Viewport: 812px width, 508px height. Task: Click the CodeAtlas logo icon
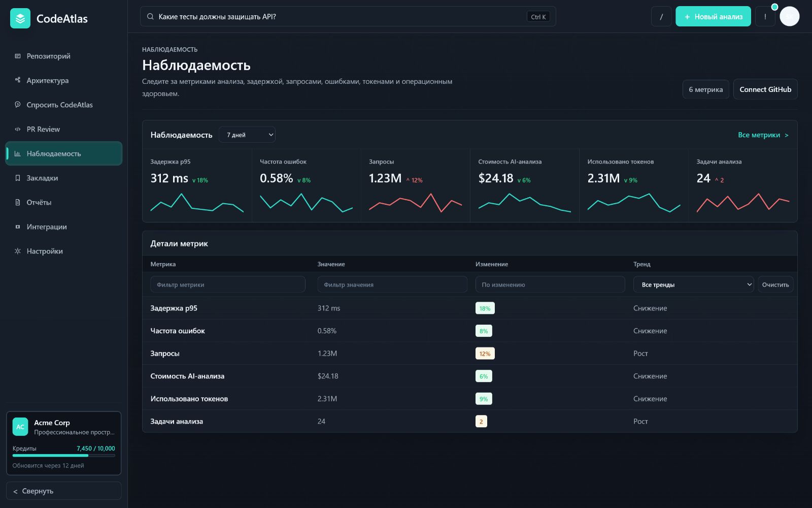tap(20, 19)
